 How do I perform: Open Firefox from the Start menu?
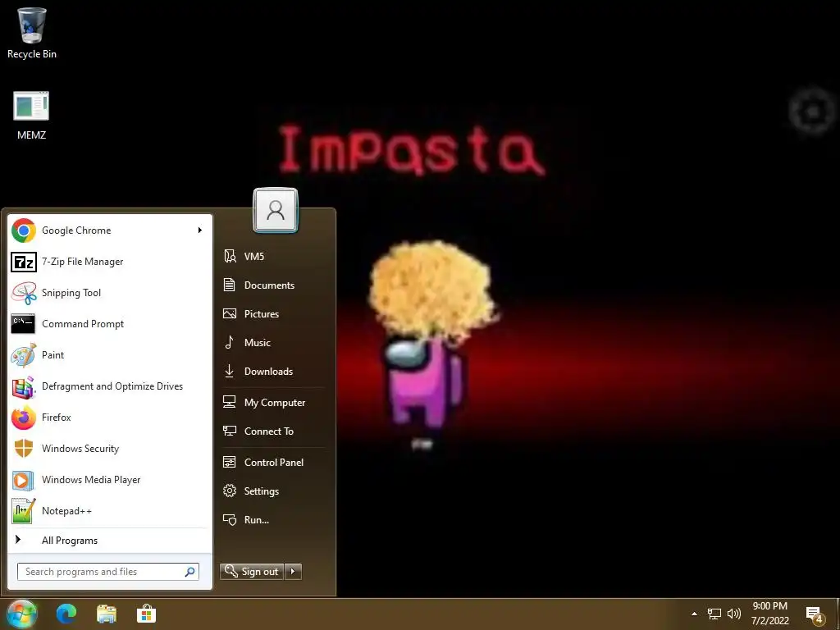tap(110, 418)
